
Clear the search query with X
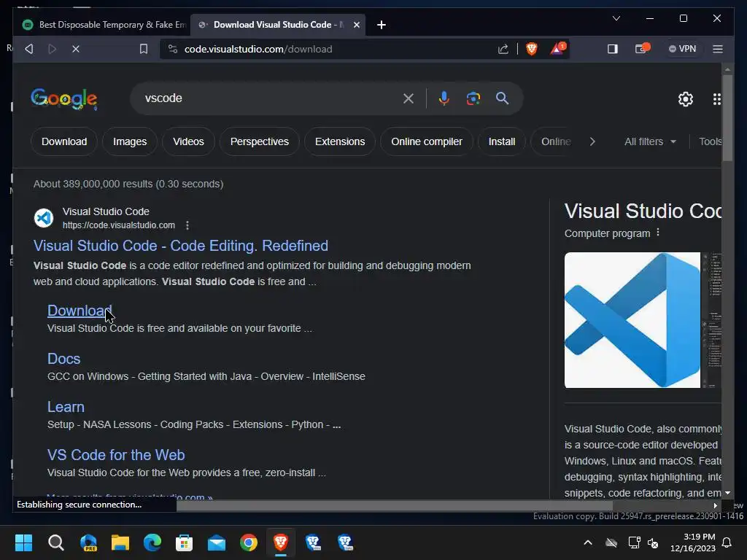409,98
